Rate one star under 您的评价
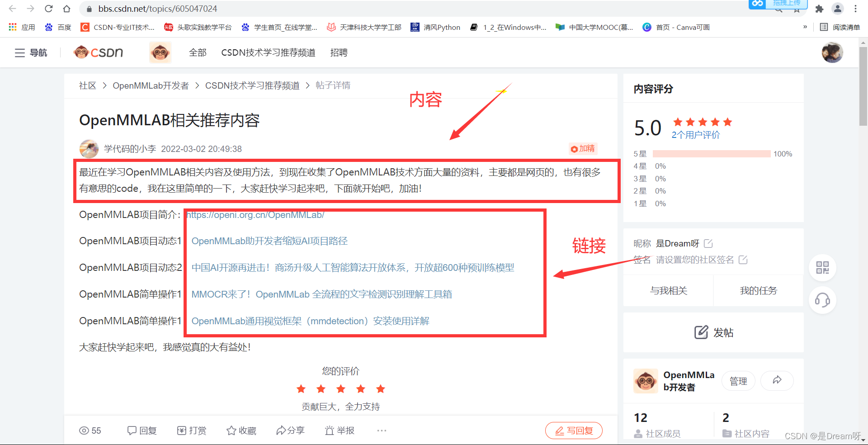The width and height of the screenshot is (868, 445). pos(301,389)
